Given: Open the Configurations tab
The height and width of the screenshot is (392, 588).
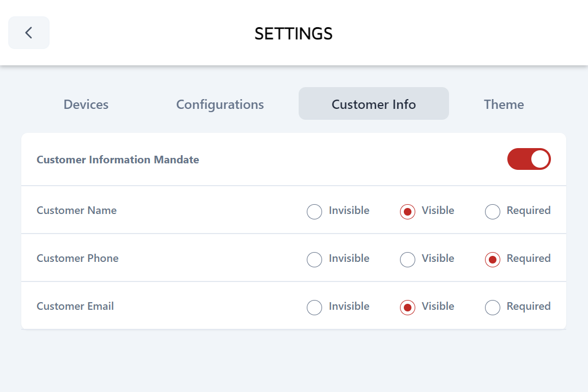Looking at the screenshot, I should coord(220,104).
